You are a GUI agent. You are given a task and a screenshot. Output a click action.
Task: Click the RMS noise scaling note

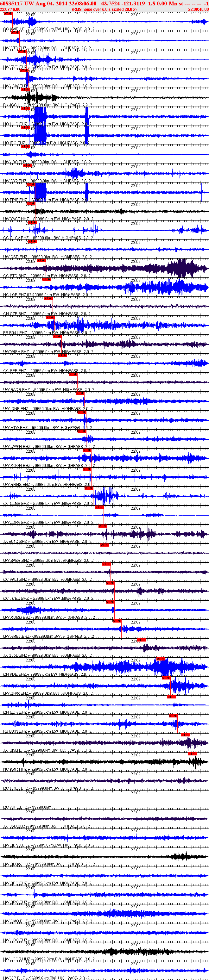pos(104,9)
